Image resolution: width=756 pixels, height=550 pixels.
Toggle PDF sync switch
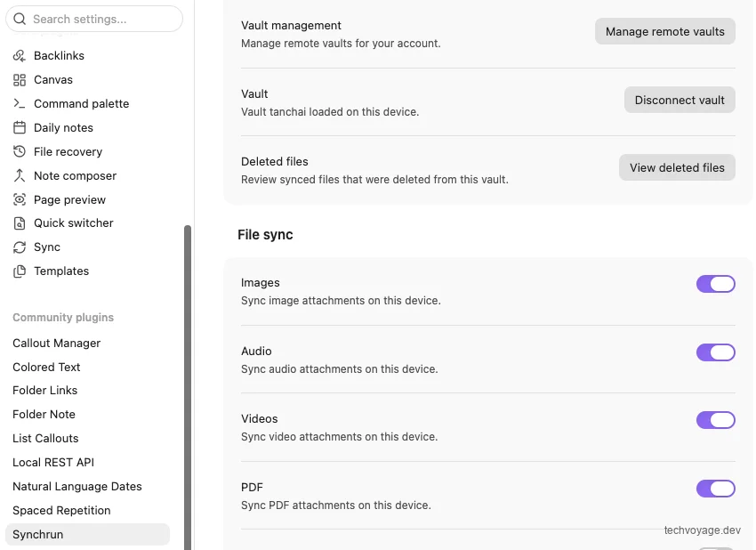click(715, 489)
